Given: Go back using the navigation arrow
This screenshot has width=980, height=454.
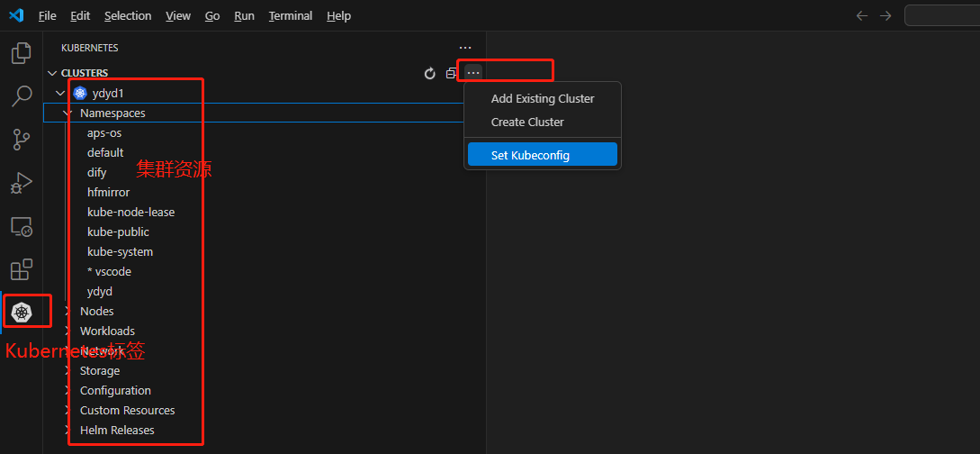Looking at the screenshot, I should [x=862, y=15].
